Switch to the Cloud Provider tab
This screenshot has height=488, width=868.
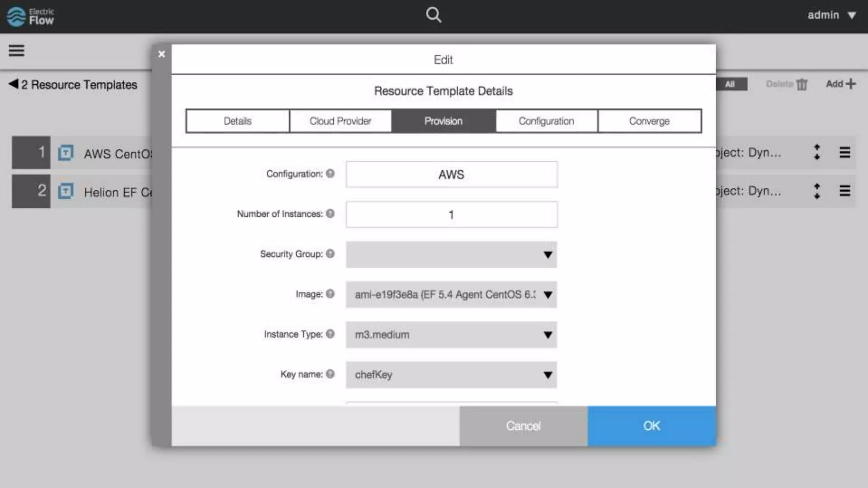click(x=340, y=121)
